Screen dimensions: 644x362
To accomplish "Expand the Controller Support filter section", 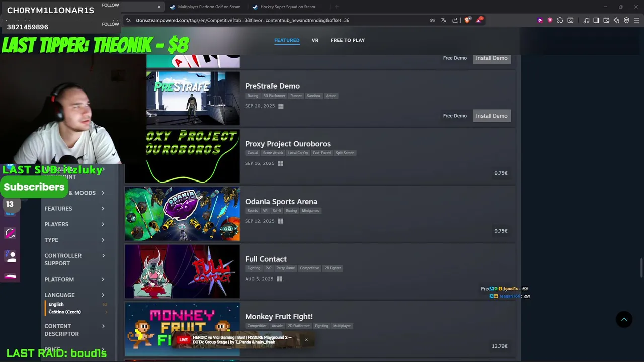I will [x=74, y=259].
